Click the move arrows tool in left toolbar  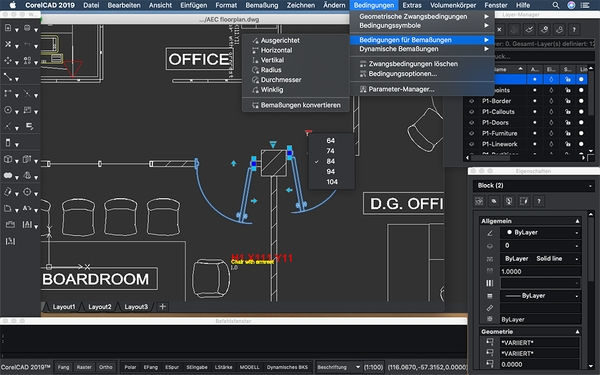(8, 60)
